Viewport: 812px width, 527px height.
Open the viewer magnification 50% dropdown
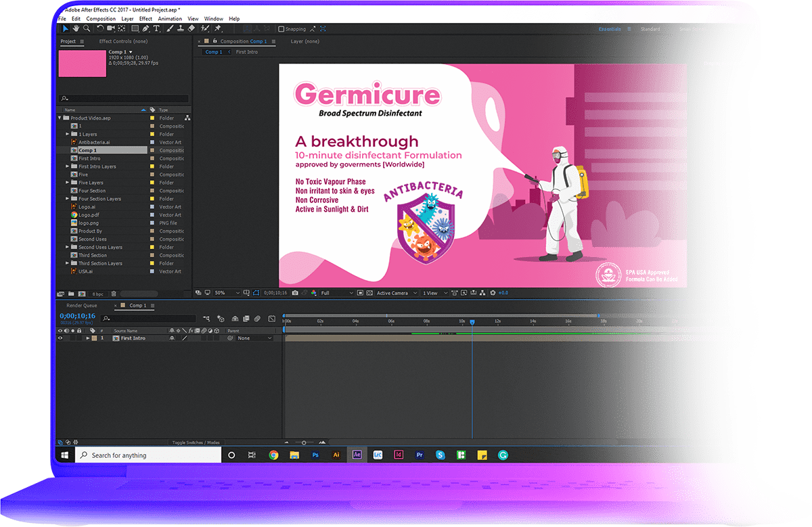pos(227,293)
